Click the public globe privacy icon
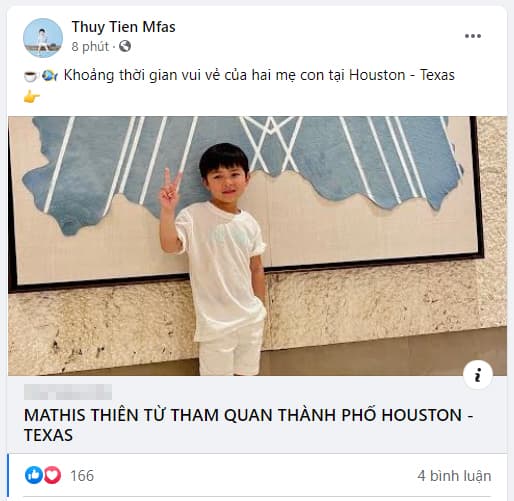514x501 pixels. pyautogui.click(x=125, y=46)
